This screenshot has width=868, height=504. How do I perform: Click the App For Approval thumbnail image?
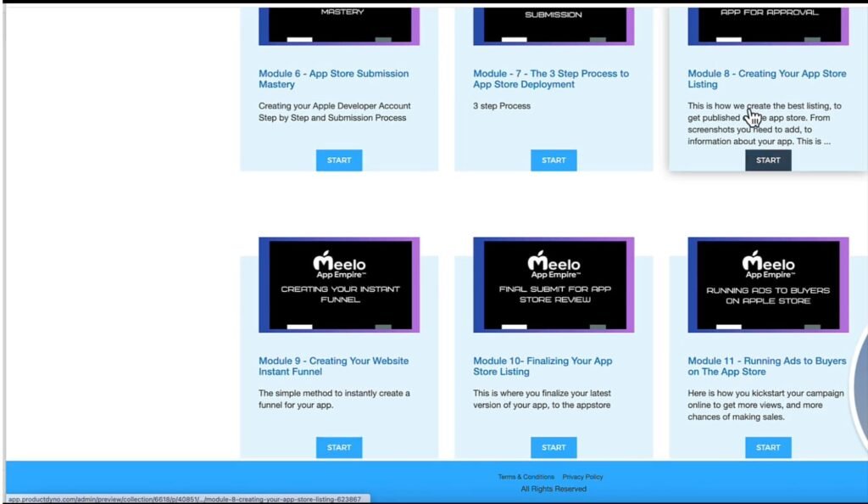pos(768,25)
